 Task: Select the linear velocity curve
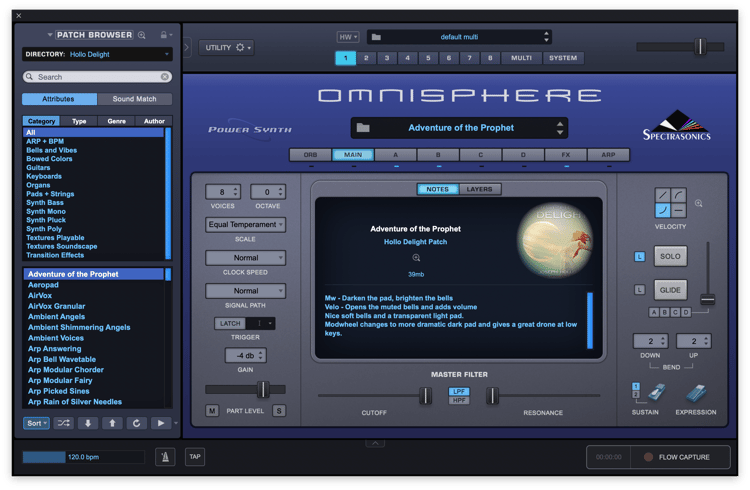tap(662, 195)
